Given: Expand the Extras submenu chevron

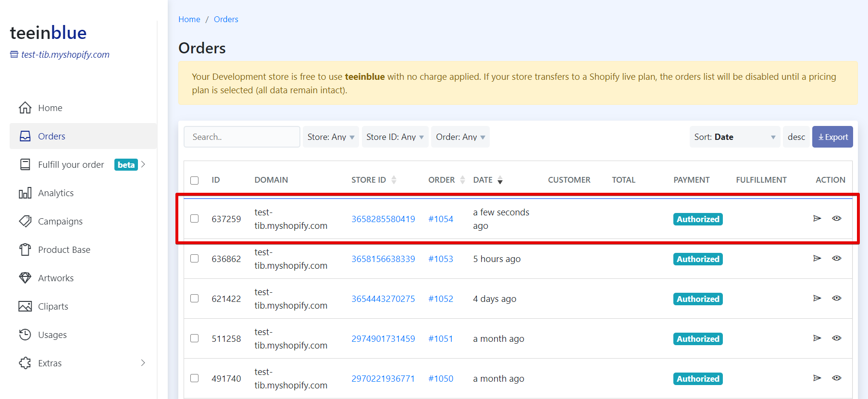Looking at the screenshot, I should click(143, 363).
